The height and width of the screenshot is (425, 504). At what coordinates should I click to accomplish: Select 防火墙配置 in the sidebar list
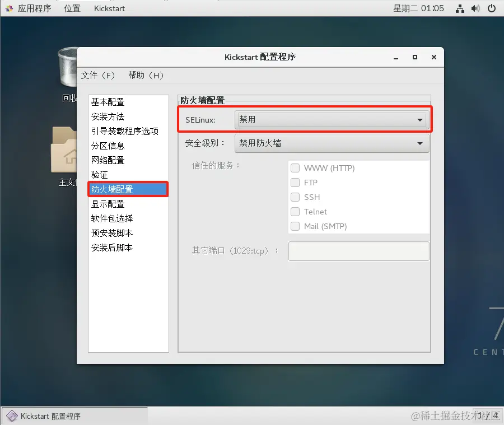[128, 189]
